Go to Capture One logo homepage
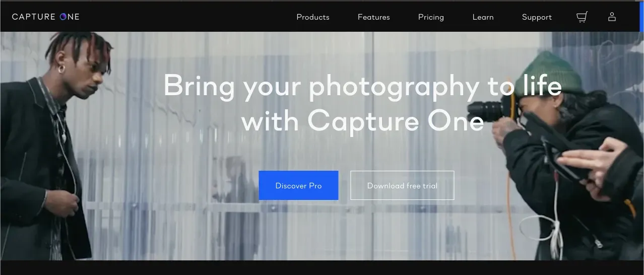644x275 pixels. click(x=46, y=17)
